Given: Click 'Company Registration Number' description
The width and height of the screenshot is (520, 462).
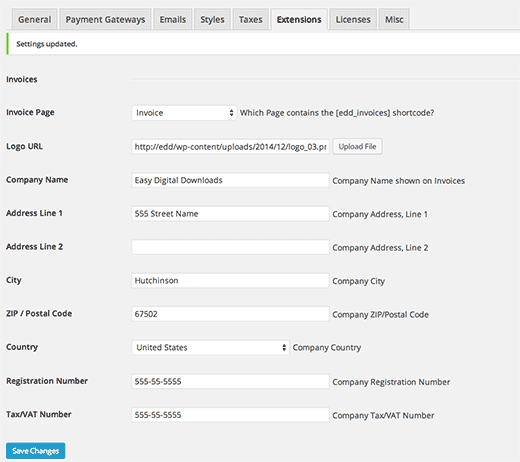Looking at the screenshot, I should click(x=391, y=382).
